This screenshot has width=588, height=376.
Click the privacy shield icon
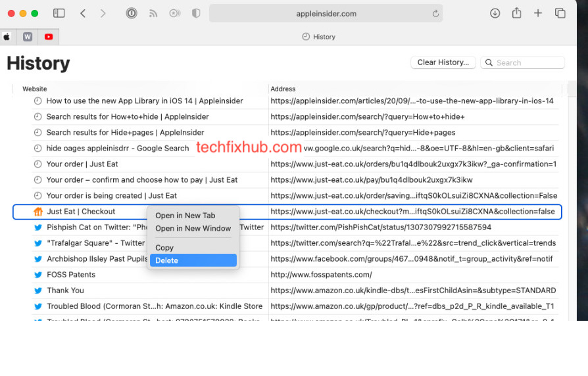coord(196,14)
